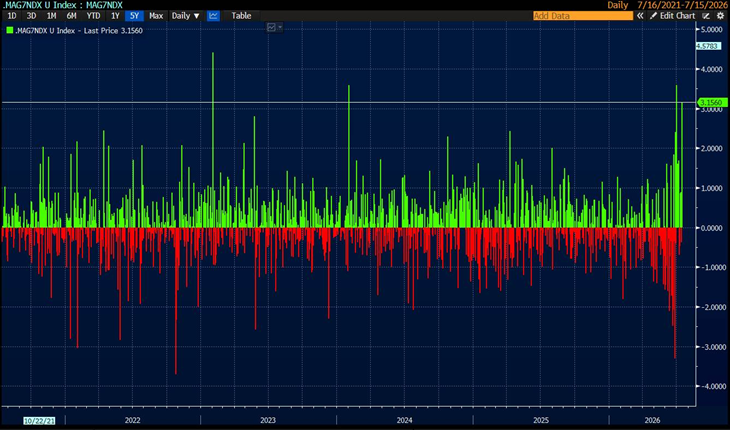
Task: Open Edit Chart
Action: pos(673,16)
